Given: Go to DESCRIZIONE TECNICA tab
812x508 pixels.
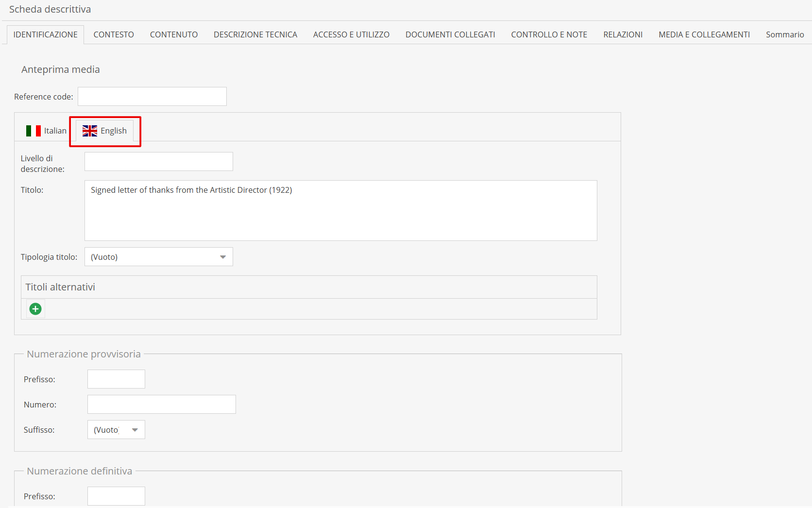Looking at the screenshot, I should [x=255, y=34].
